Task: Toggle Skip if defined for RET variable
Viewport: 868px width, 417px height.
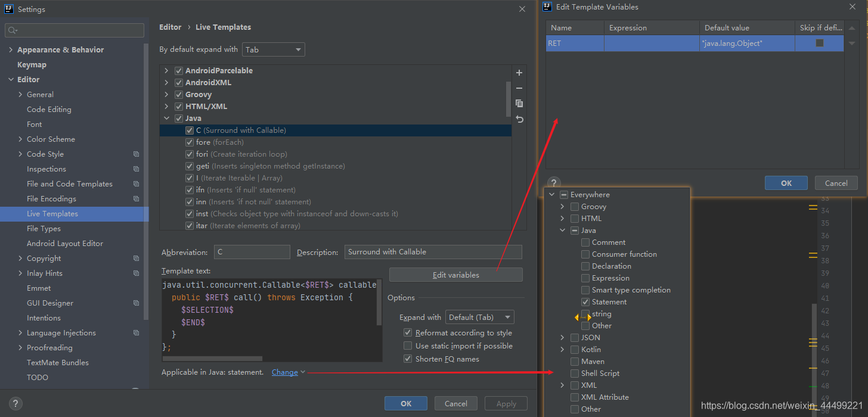Action: [820, 43]
